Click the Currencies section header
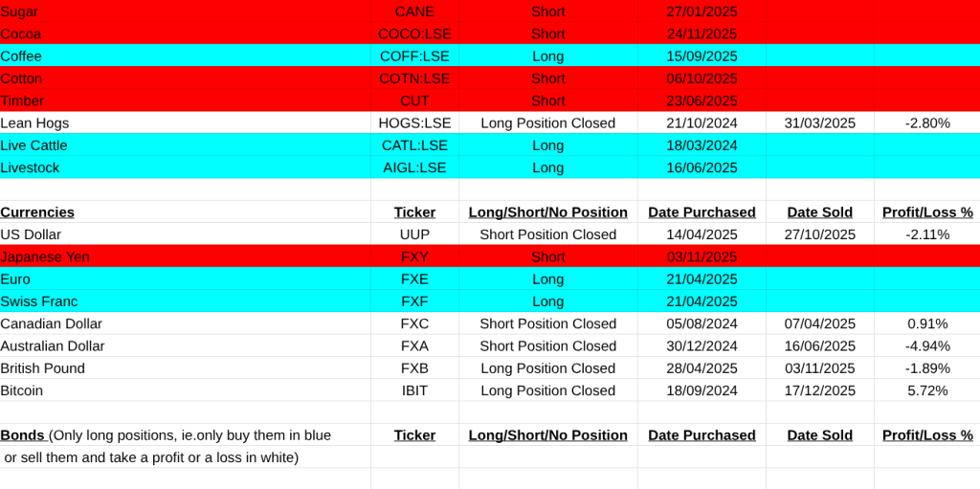 tap(37, 211)
